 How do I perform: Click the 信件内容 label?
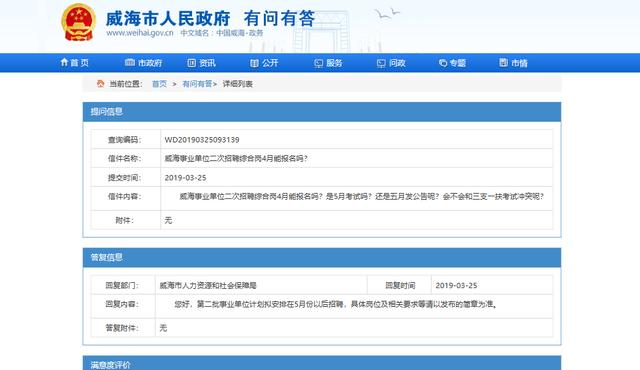coord(124,197)
